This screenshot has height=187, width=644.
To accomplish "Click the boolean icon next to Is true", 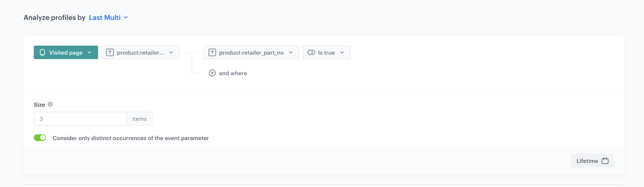I will pos(311,53).
